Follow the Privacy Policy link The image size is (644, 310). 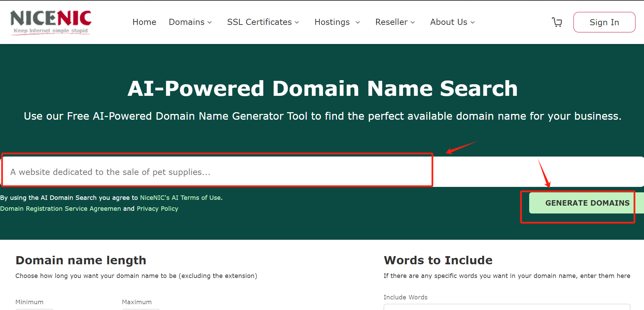pyautogui.click(x=157, y=209)
